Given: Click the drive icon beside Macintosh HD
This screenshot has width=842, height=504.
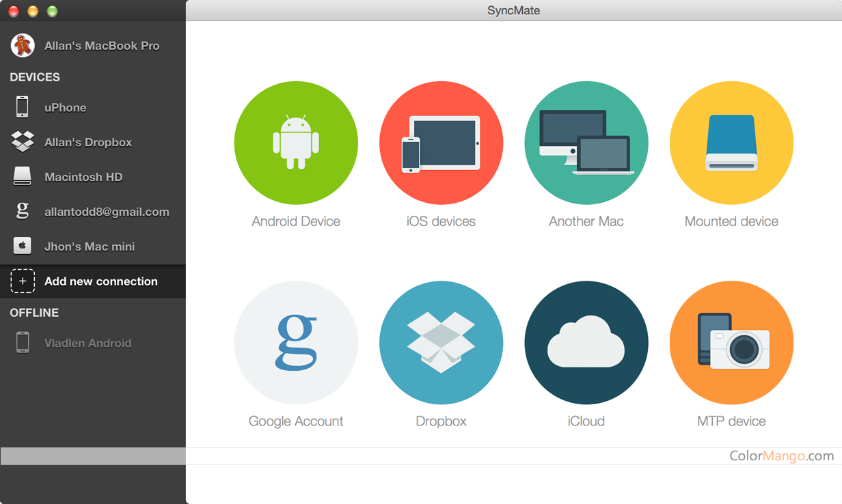Looking at the screenshot, I should coord(23,176).
